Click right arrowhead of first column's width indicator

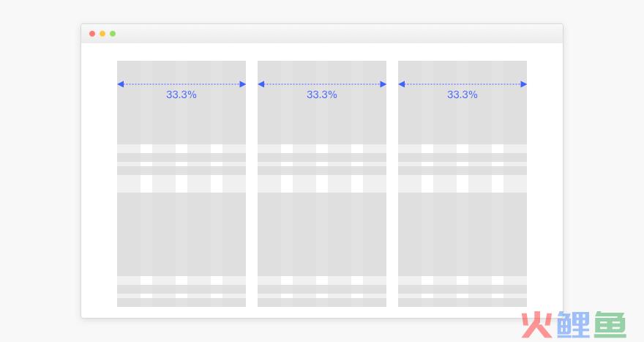(x=243, y=84)
